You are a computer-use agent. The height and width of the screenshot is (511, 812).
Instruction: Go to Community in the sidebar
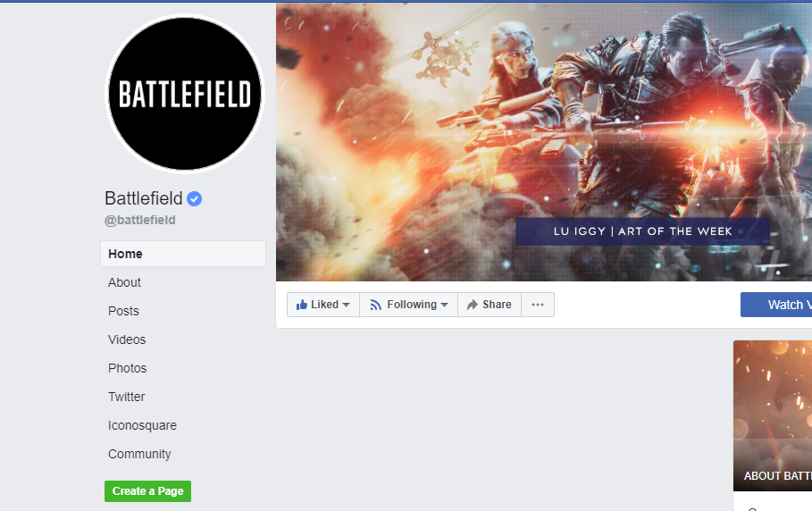pos(139,454)
